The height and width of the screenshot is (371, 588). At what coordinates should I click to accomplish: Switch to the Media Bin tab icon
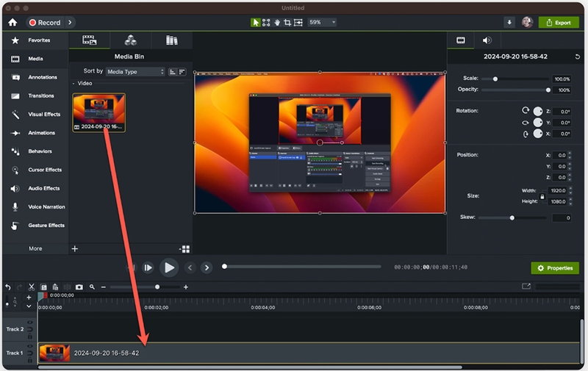(x=89, y=40)
